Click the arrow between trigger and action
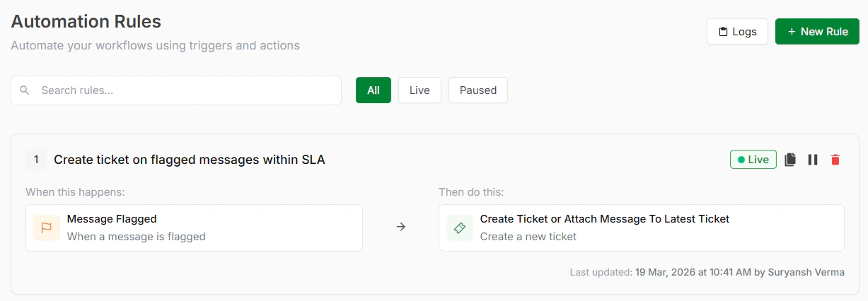Image resolution: width=868 pixels, height=301 pixels. coord(401,228)
